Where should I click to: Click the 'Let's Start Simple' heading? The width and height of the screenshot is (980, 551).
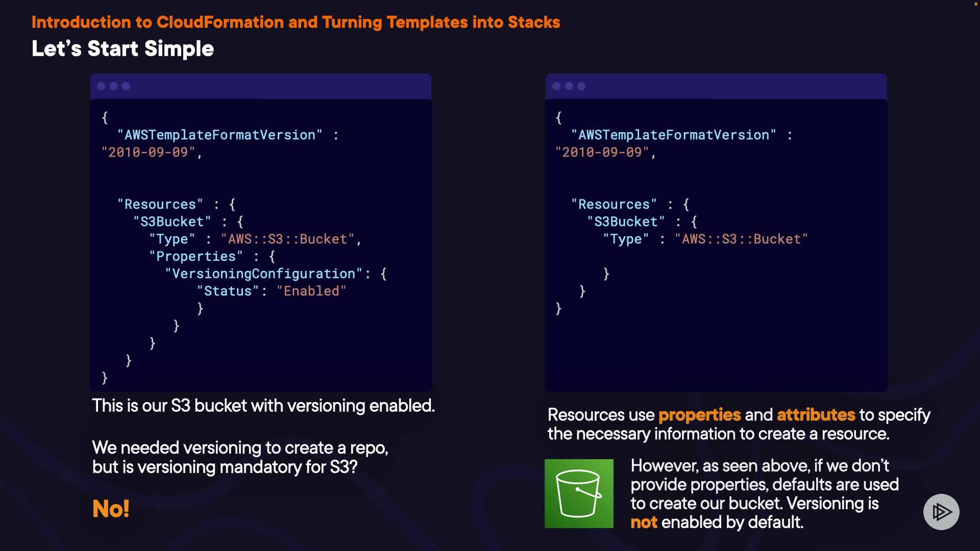[x=122, y=49]
